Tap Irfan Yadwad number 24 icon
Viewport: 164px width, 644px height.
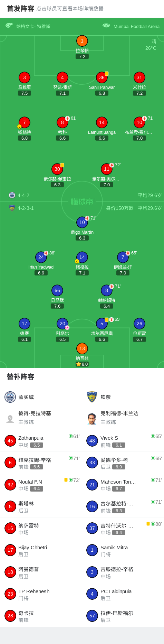tap(41, 257)
